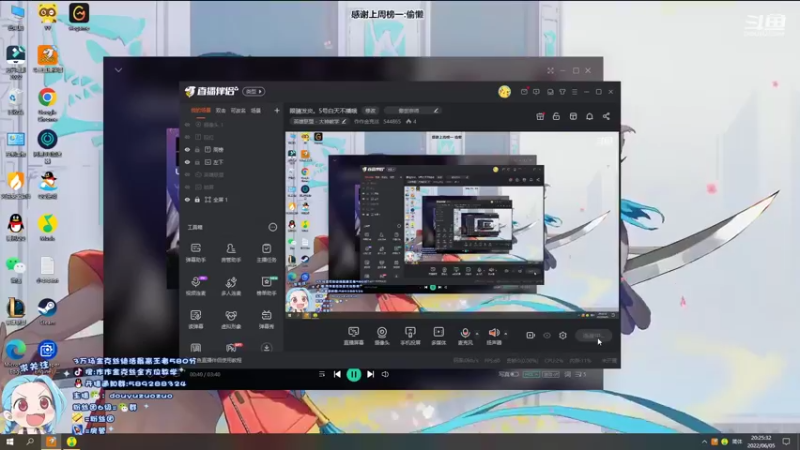The height and width of the screenshot is (450, 800).
Task: Open the mode switch next to logo
Action: click(x=254, y=91)
